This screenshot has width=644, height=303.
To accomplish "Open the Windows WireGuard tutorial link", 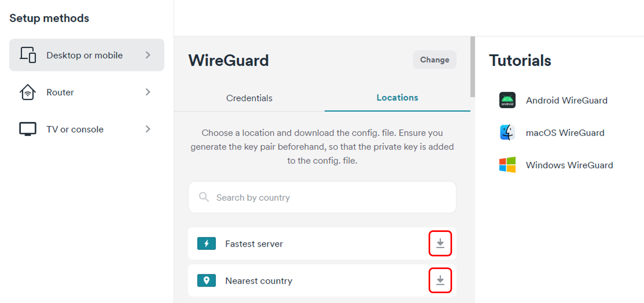I will (569, 165).
